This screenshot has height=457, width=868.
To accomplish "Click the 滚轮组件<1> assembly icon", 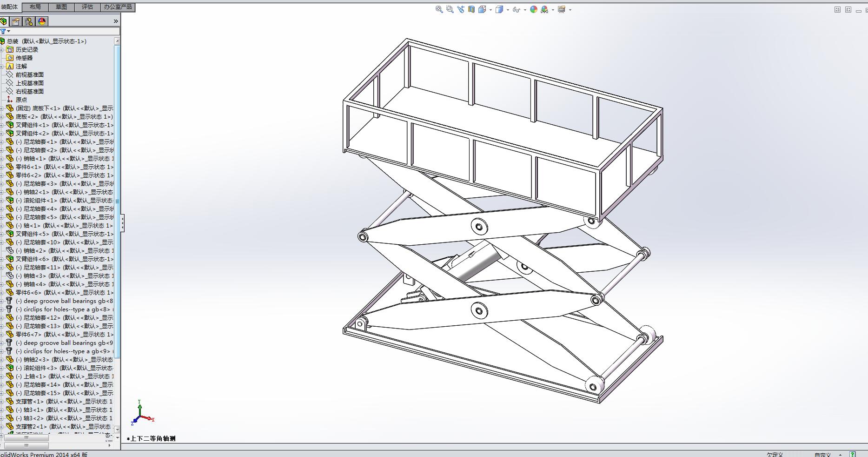I will click(10, 200).
